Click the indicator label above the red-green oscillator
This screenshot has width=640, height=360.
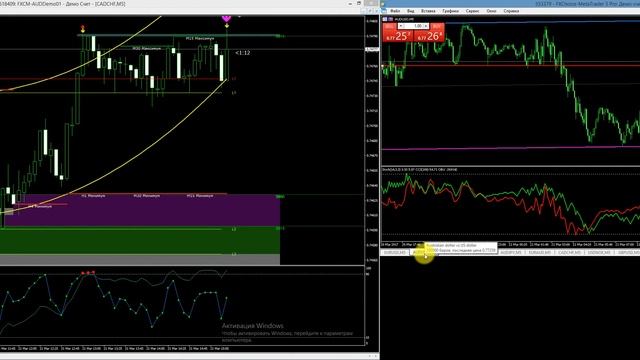[420, 169]
